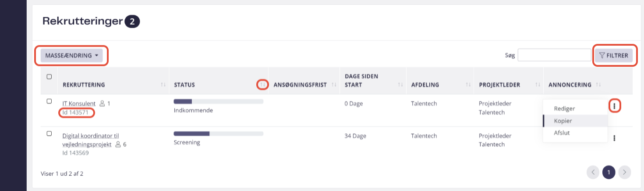Sort by Dage siden start arrows
644x191 pixels.
coord(400,84)
